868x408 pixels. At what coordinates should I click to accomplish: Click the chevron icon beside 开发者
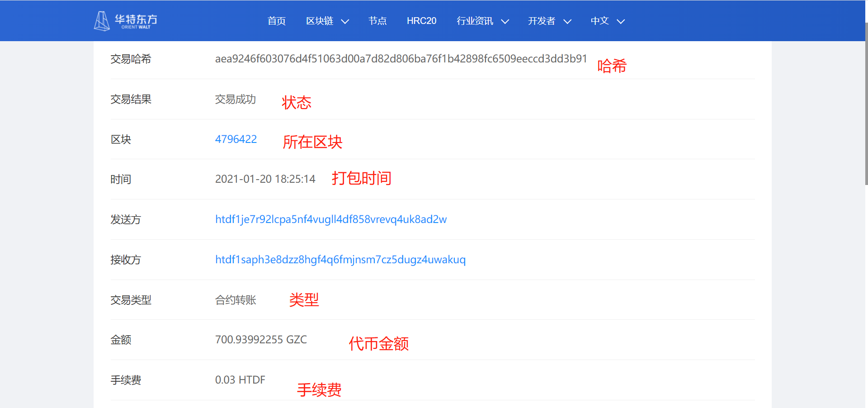click(567, 21)
